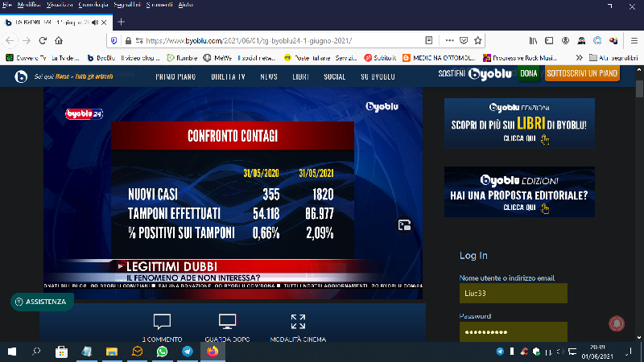
Task: Expand hidden bookmarks with double chevron
Action: coord(579,58)
